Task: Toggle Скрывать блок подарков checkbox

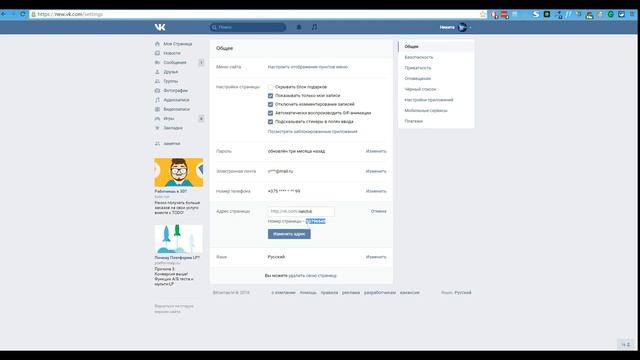Action: pyautogui.click(x=270, y=87)
